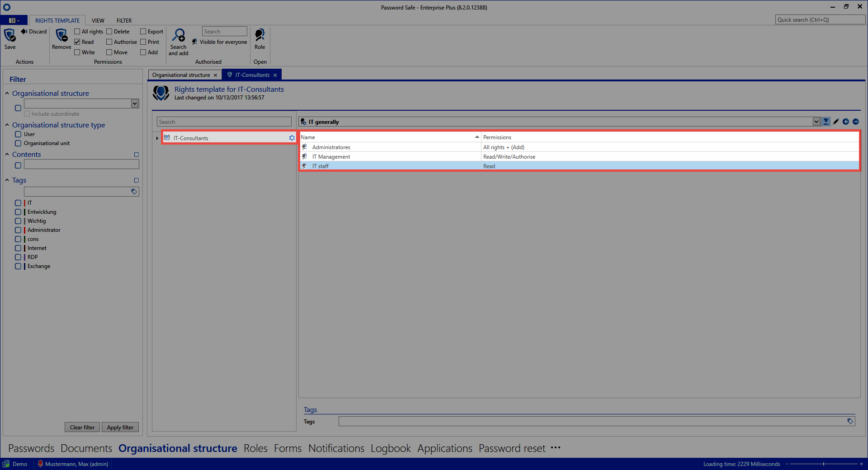Collapse the Organisational structure type section
Viewport: 868px width, 470px height.
pos(7,125)
